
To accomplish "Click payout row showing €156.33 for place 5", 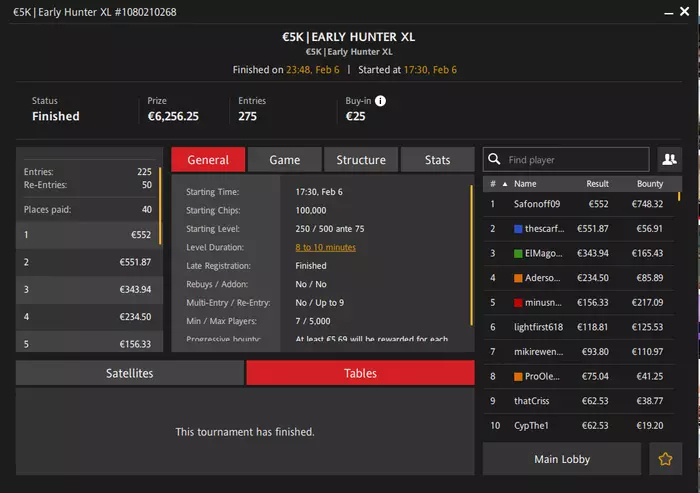I will pyautogui.click(x=88, y=342).
